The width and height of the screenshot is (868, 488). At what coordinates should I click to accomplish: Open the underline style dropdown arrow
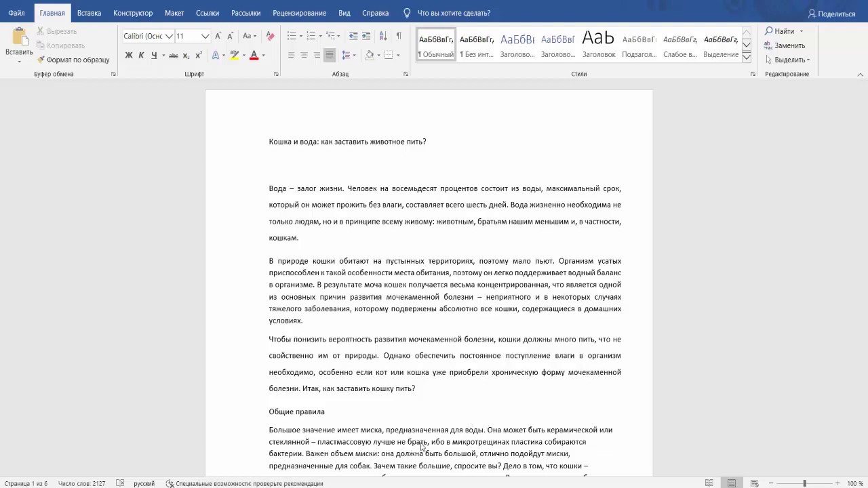coord(163,56)
